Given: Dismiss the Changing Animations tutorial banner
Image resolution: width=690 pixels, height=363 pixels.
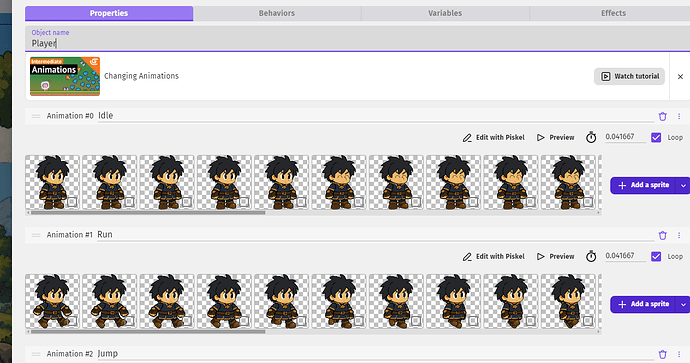Looking at the screenshot, I should click(x=680, y=77).
